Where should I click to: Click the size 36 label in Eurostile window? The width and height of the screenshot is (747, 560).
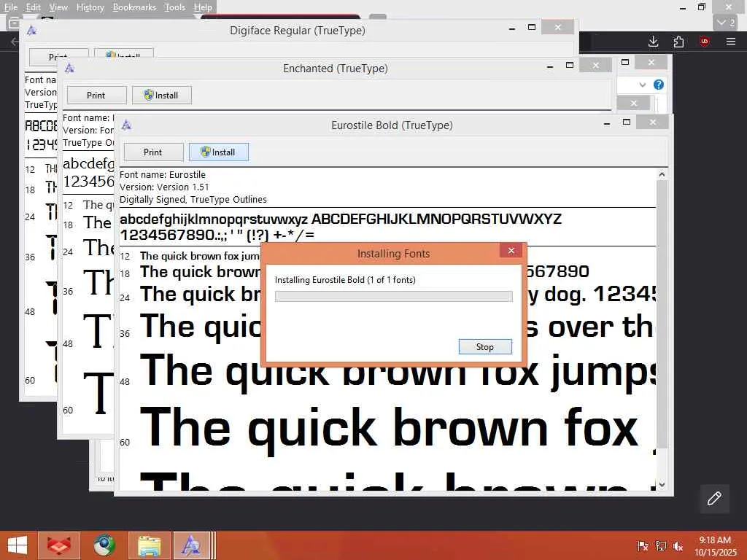pyautogui.click(x=125, y=334)
